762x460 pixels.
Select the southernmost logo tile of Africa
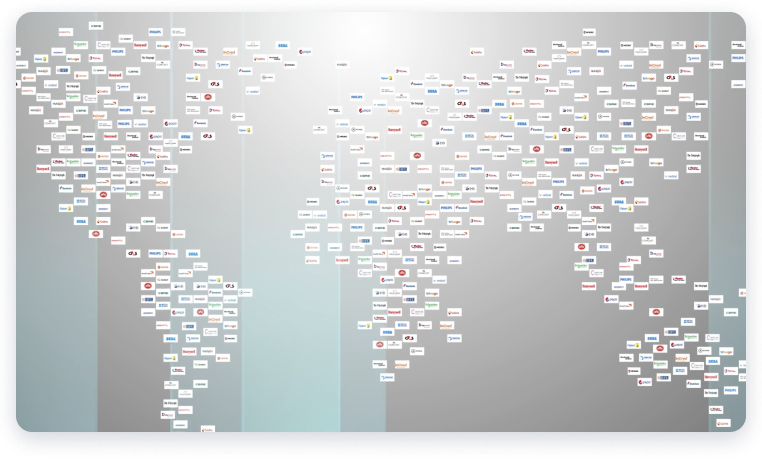coord(386,378)
